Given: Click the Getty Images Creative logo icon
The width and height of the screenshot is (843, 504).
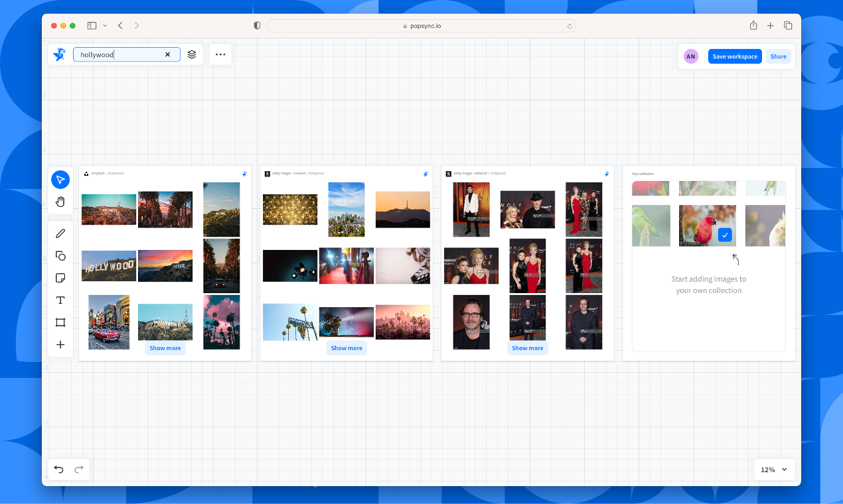Looking at the screenshot, I should tap(268, 174).
